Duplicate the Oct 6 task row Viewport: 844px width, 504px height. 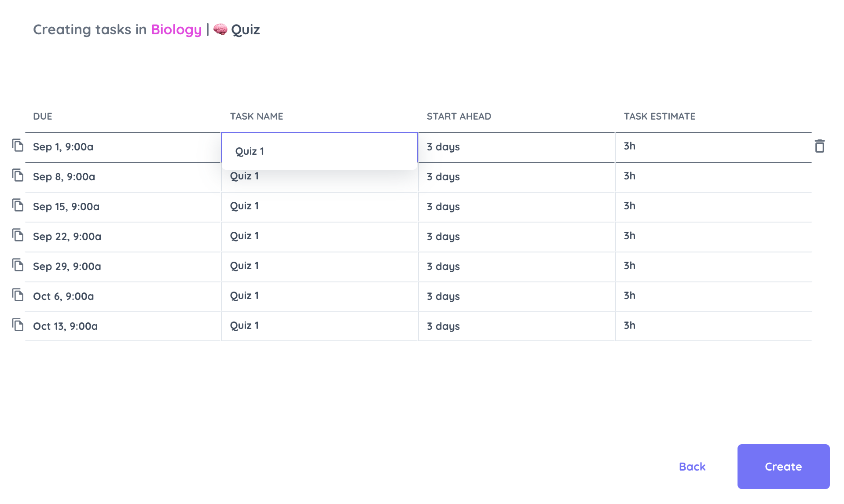tap(18, 295)
